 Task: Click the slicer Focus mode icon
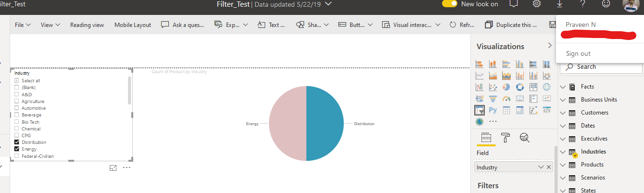[x=113, y=168]
